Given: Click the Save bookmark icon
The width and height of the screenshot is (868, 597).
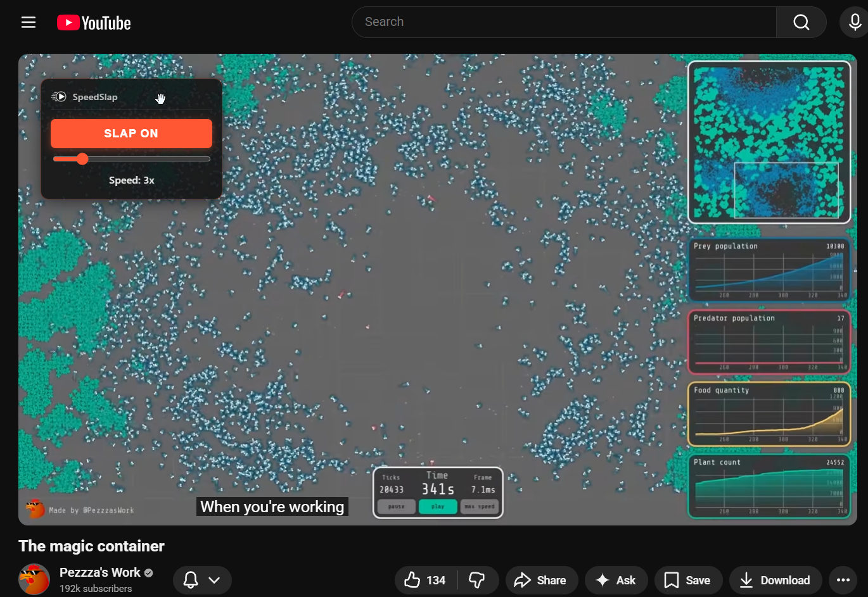Looking at the screenshot, I should [x=672, y=579].
